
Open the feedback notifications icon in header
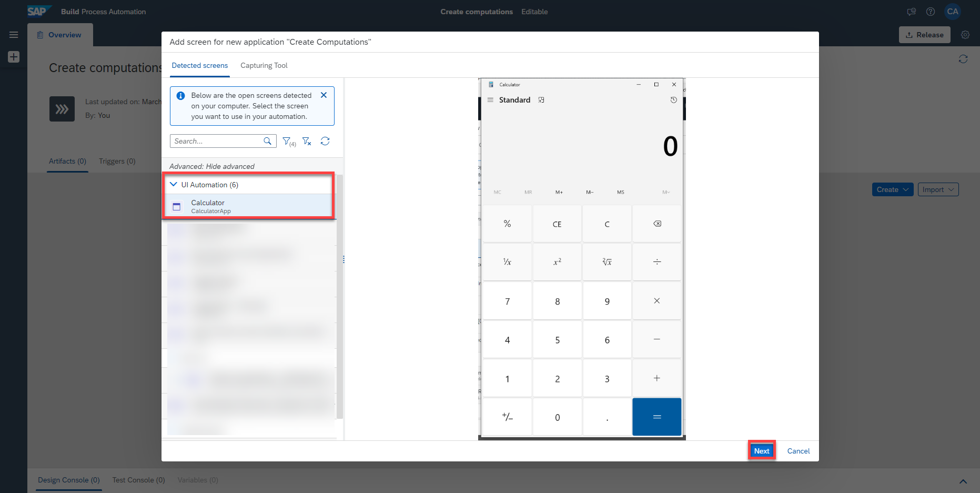point(912,12)
